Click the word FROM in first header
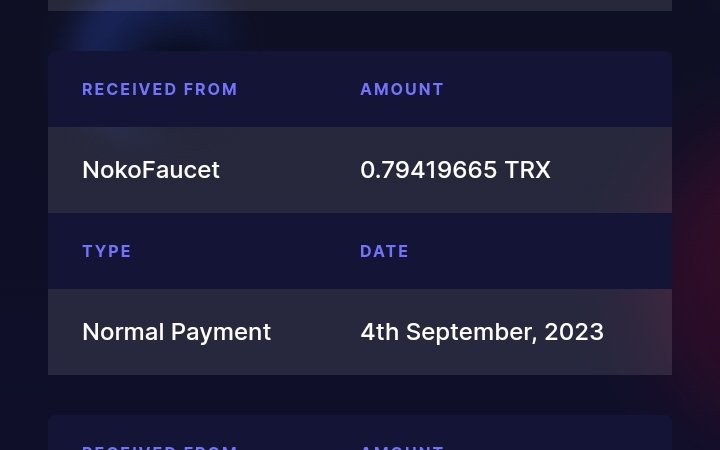This screenshot has height=450, width=720. tap(210, 89)
